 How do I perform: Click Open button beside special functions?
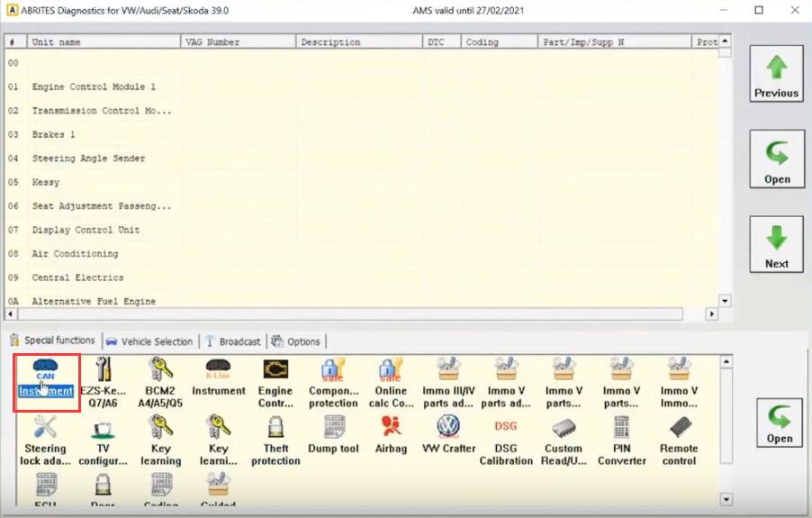click(x=780, y=422)
